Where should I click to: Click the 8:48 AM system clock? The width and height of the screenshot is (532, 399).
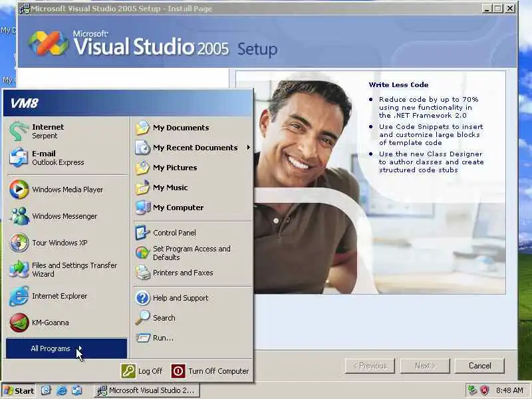[509, 390]
